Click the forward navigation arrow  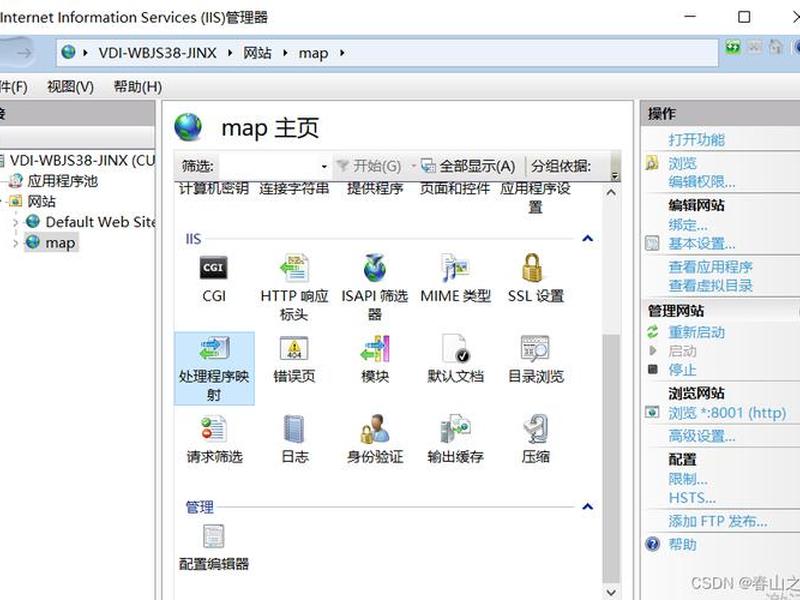coord(23,53)
